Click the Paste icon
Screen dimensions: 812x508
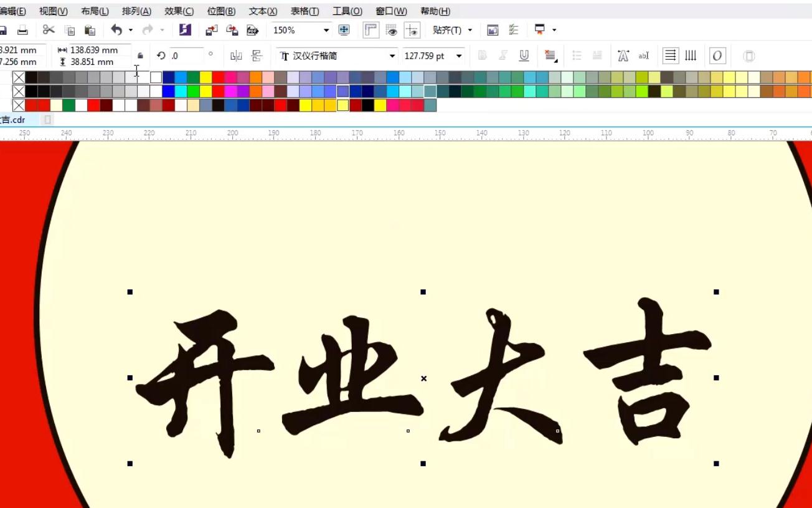pos(89,29)
